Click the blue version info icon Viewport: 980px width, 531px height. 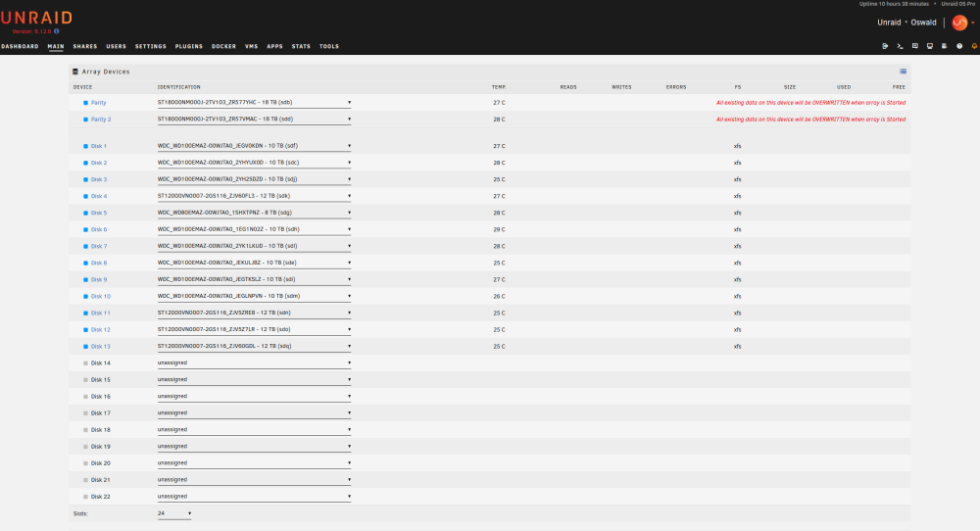click(56, 31)
